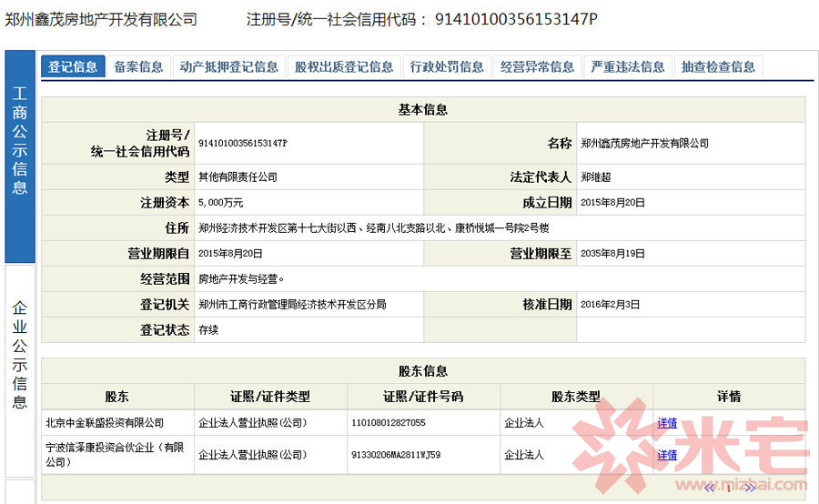Click legal representative 郑继超
Viewport: 819px width, 504px height.
(x=595, y=177)
